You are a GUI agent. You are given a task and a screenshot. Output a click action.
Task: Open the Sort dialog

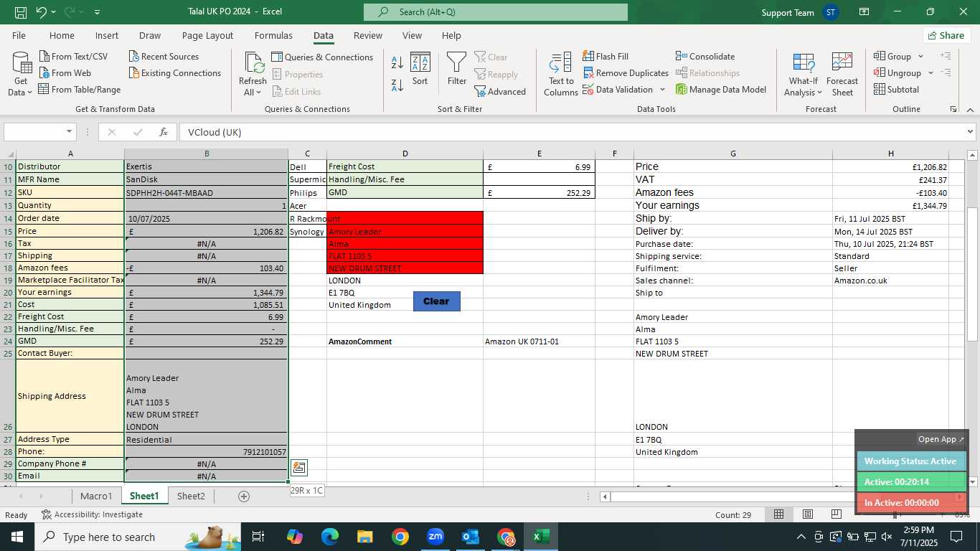click(420, 70)
